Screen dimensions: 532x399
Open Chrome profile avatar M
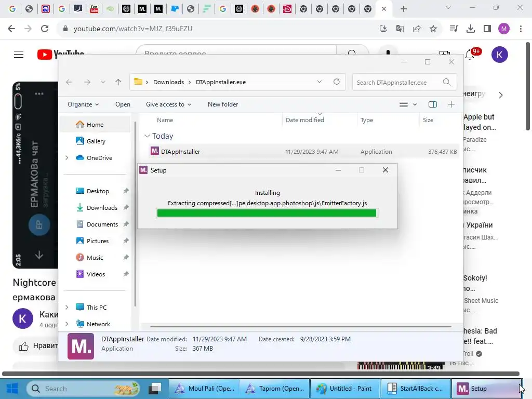pos(504,29)
